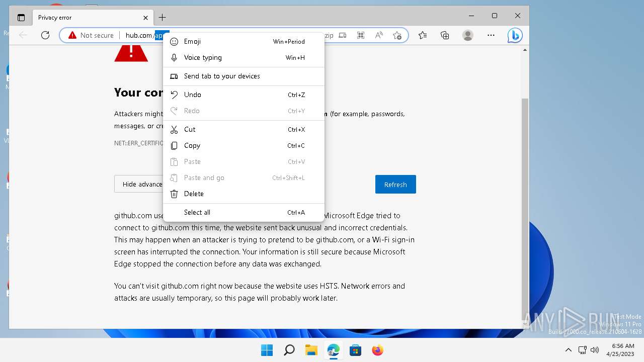Activate Read aloud icon in the address bar
Viewport: 644px width, 362px height.
[x=379, y=35]
